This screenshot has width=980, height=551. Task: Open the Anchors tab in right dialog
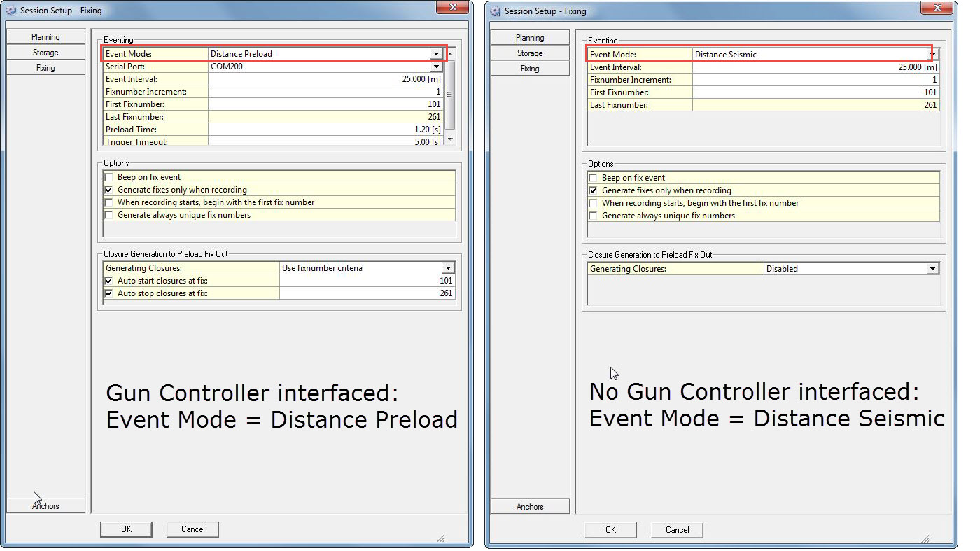pyautogui.click(x=530, y=506)
